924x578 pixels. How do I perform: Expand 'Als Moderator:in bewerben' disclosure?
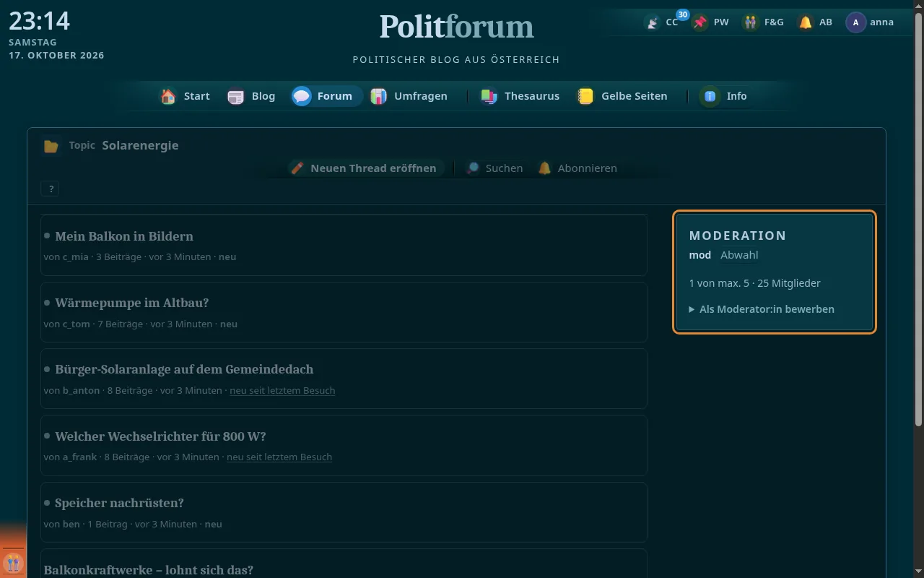762,309
